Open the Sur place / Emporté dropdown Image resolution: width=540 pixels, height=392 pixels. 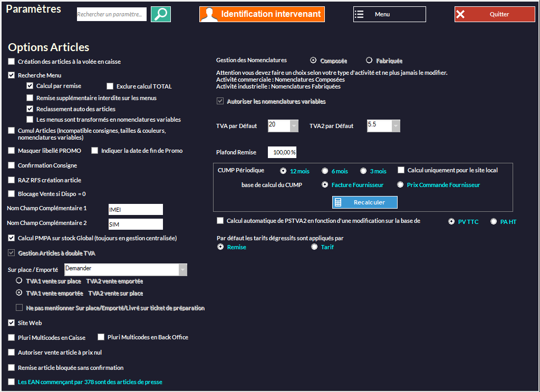(182, 270)
